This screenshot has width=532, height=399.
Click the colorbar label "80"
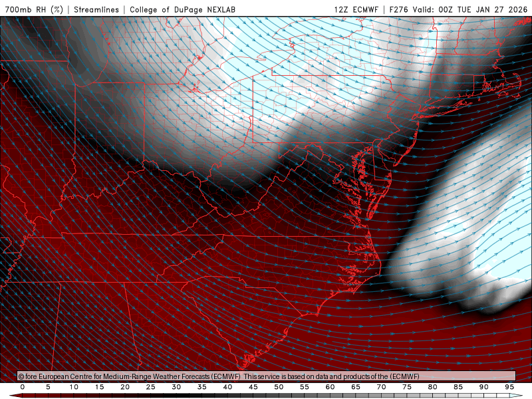tap(433, 387)
